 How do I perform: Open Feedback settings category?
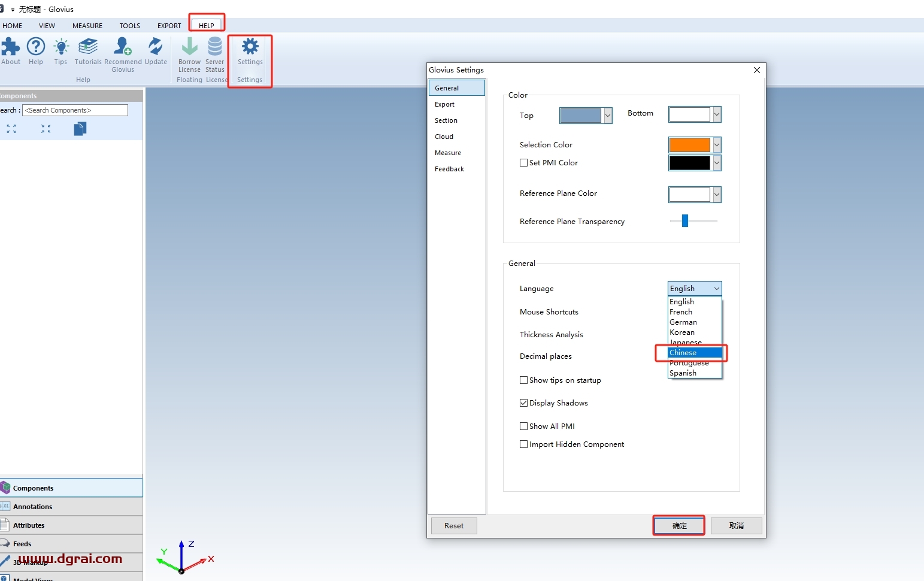click(x=457, y=169)
